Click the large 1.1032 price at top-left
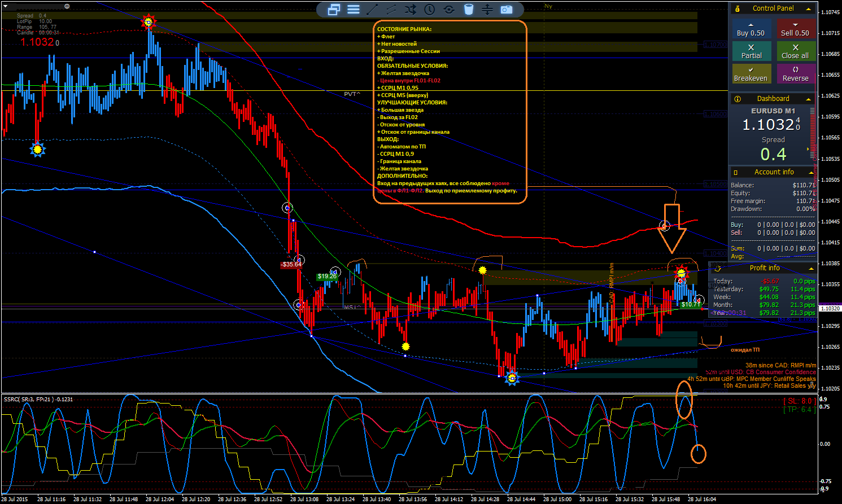The width and height of the screenshot is (842, 504). (37, 42)
